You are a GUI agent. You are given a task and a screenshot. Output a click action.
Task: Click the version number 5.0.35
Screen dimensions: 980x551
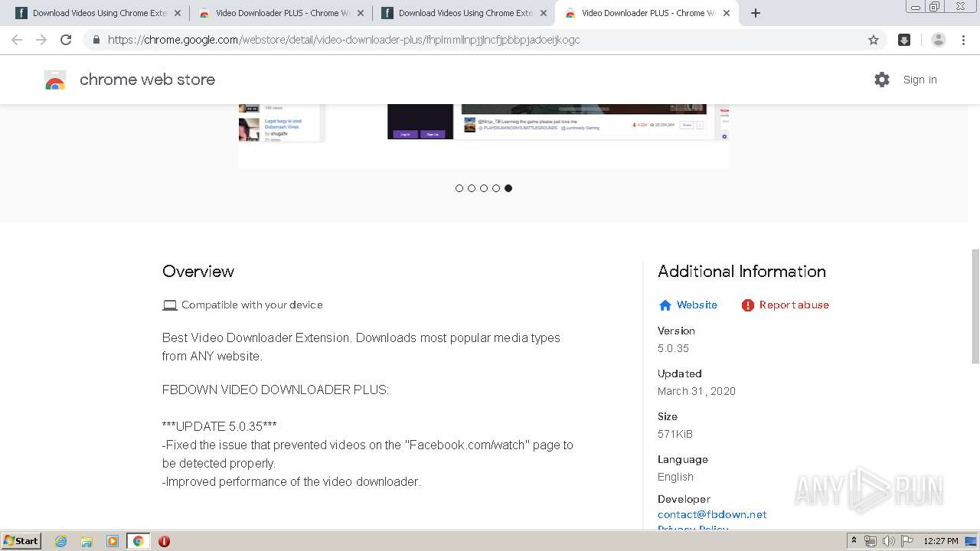[673, 348]
